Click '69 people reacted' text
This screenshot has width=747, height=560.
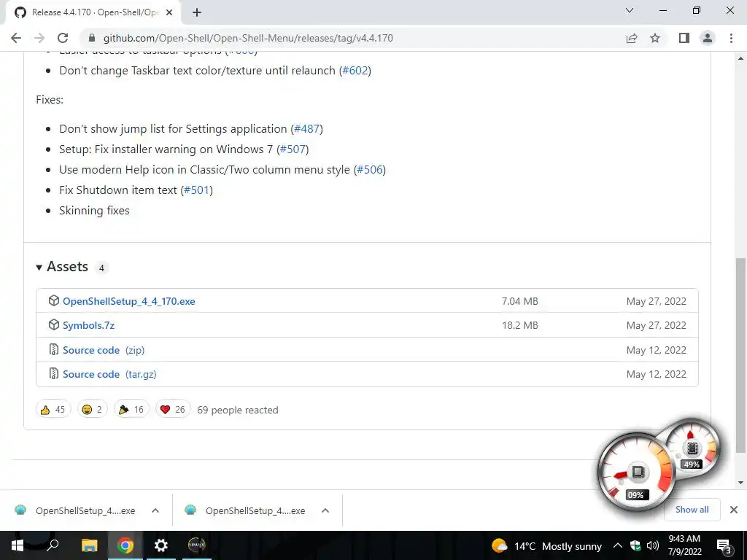coord(238,410)
